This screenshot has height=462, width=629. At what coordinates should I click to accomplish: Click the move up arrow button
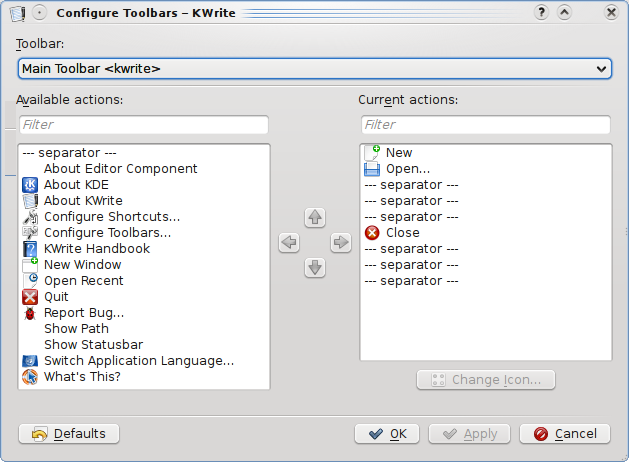[x=315, y=217]
